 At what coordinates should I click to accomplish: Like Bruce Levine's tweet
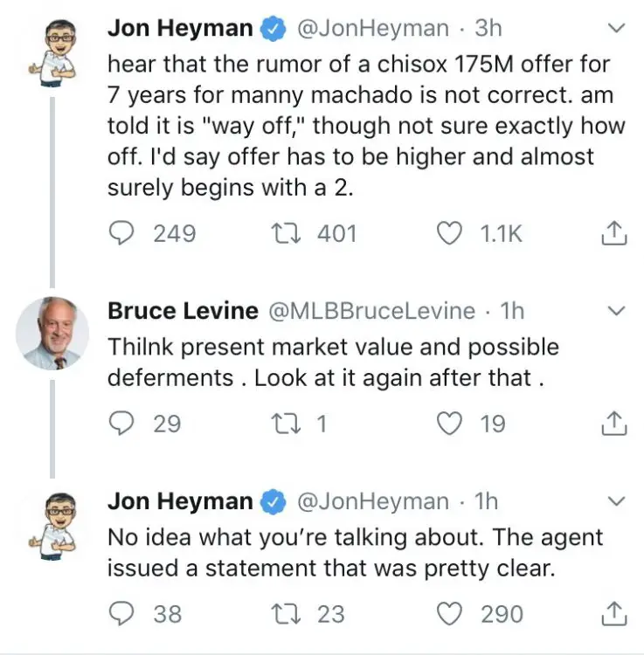click(x=448, y=424)
